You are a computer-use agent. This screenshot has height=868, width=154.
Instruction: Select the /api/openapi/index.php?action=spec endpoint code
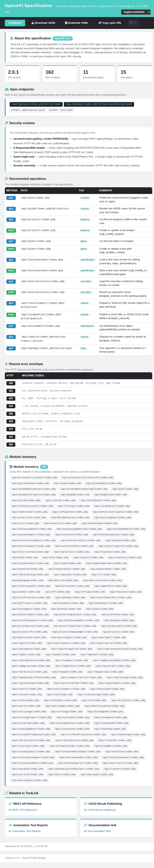click(x=36, y=104)
